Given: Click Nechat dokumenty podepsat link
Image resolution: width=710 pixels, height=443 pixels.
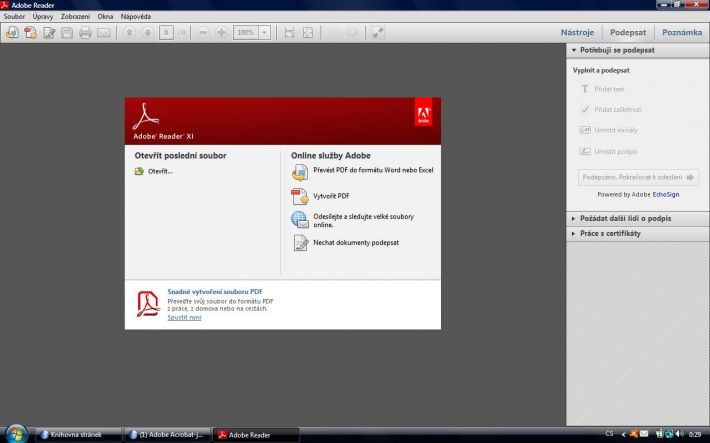Looking at the screenshot, I should coord(356,243).
